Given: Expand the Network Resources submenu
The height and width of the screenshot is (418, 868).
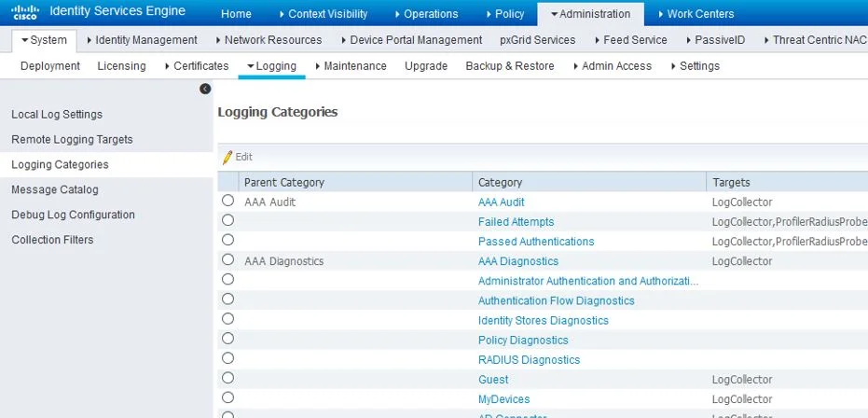Looking at the screenshot, I should pos(269,40).
